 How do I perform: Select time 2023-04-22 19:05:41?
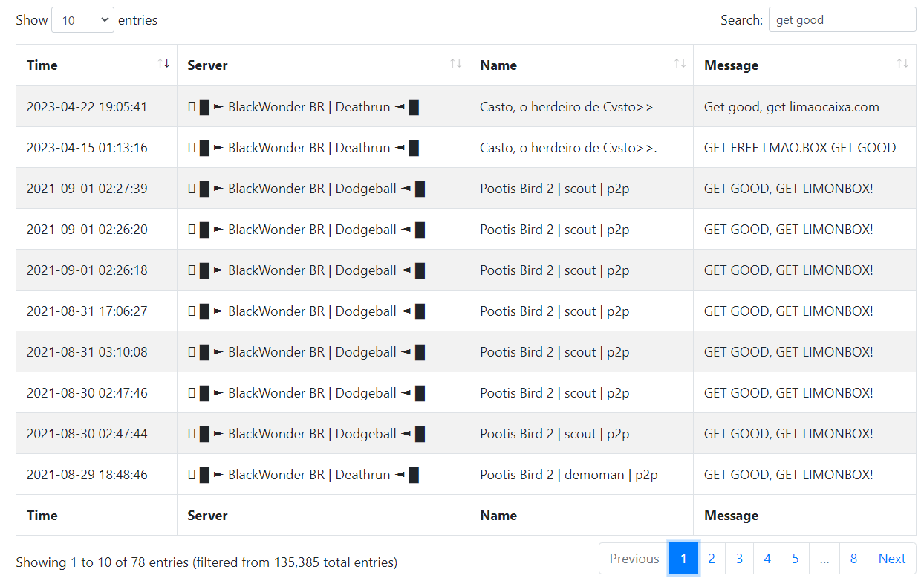(87, 107)
